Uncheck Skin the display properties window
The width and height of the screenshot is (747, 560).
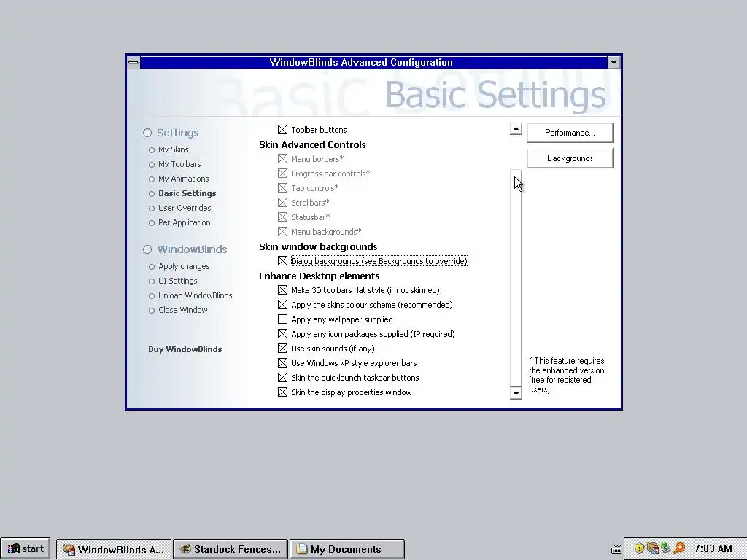(282, 392)
